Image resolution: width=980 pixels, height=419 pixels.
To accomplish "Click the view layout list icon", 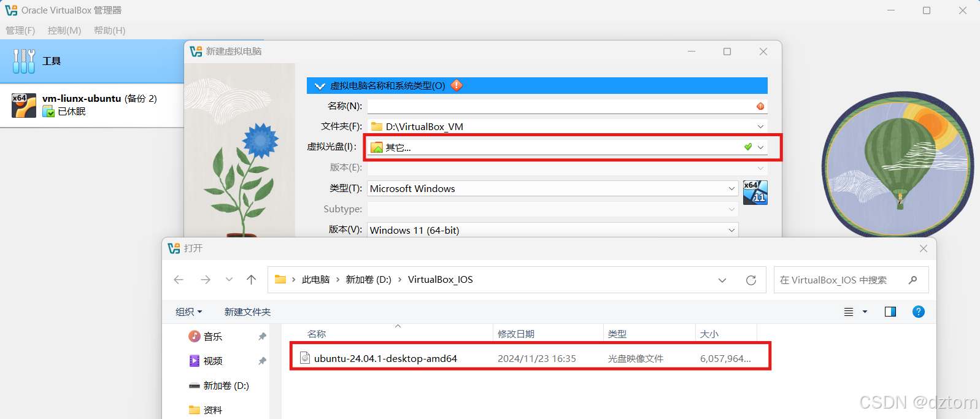I will [x=849, y=312].
